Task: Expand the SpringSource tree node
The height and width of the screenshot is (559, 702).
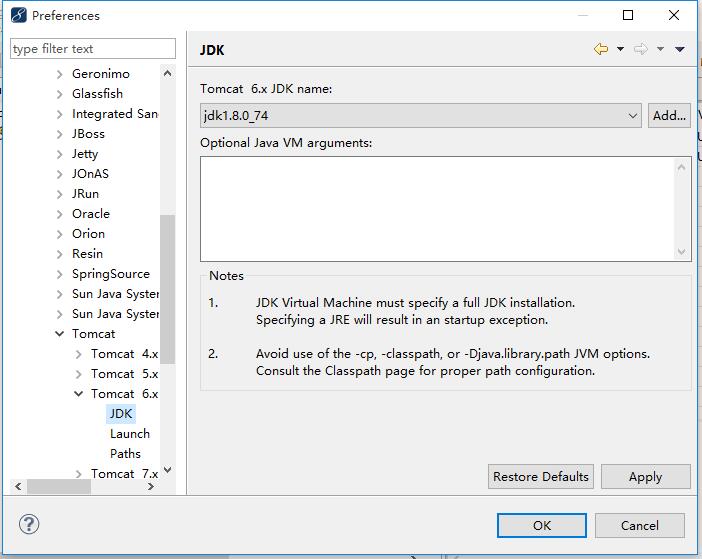Action: (60, 274)
